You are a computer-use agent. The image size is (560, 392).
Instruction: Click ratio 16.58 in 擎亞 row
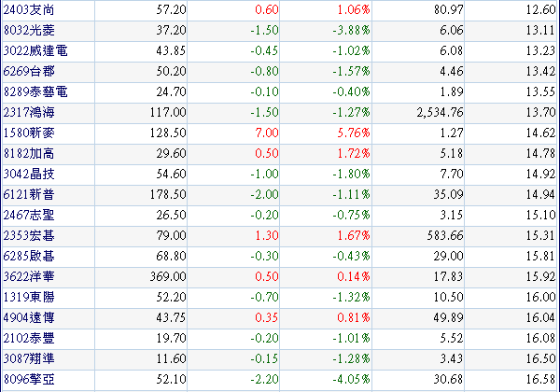540,379
